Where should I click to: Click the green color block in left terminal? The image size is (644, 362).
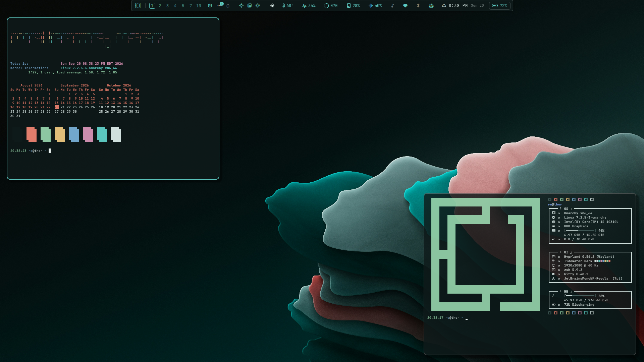coord(46,134)
